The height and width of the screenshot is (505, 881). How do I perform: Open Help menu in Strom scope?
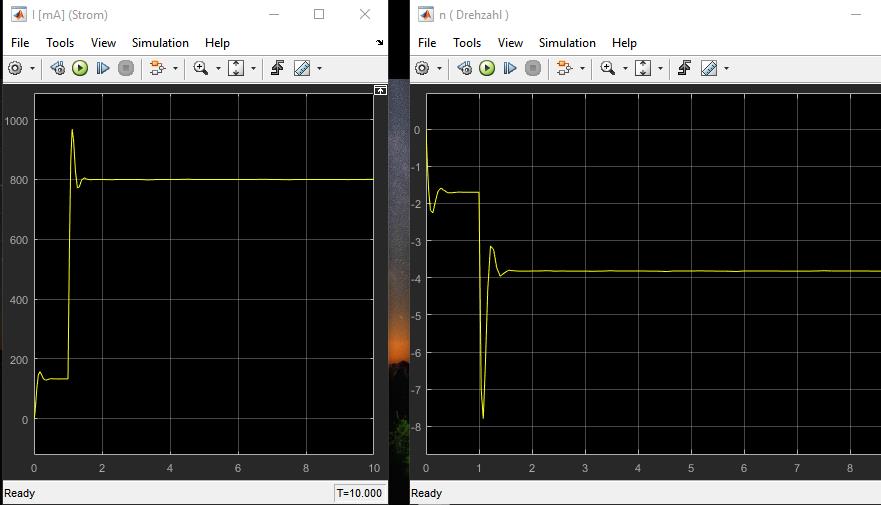[x=217, y=43]
